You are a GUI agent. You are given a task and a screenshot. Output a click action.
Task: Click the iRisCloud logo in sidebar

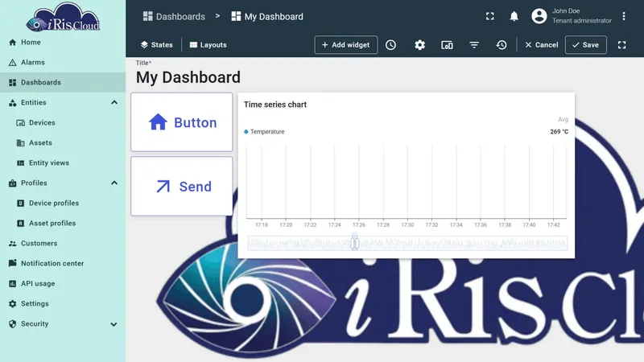[63, 17]
